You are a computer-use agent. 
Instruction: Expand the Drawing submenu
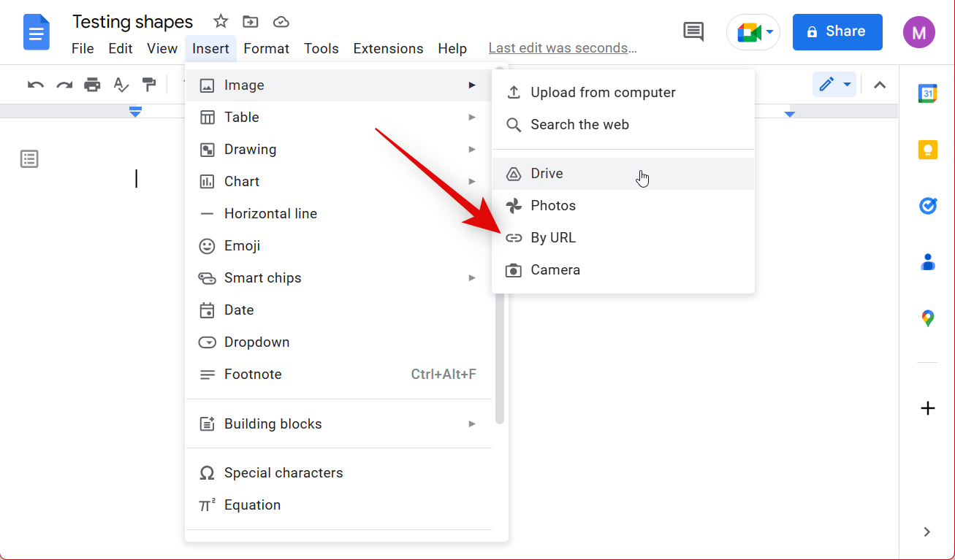point(338,150)
